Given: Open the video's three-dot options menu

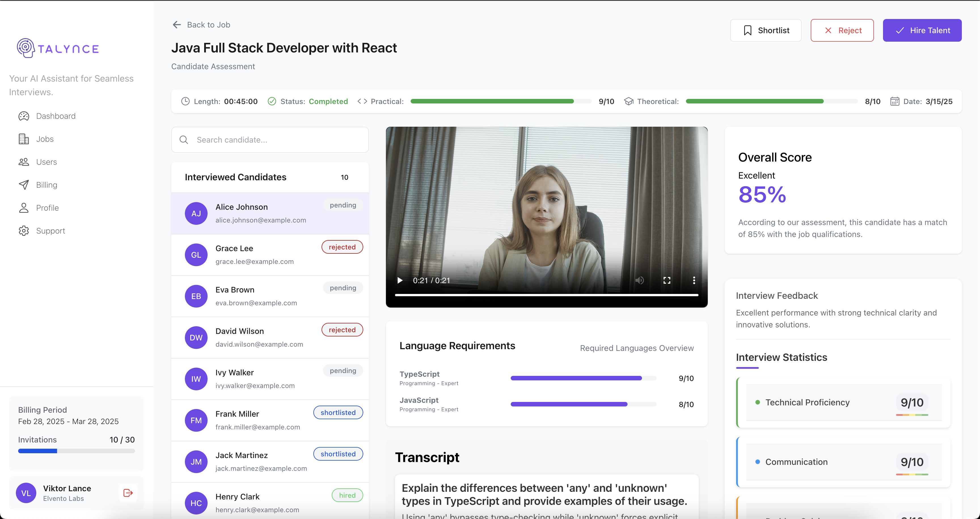Looking at the screenshot, I should click(x=694, y=280).
